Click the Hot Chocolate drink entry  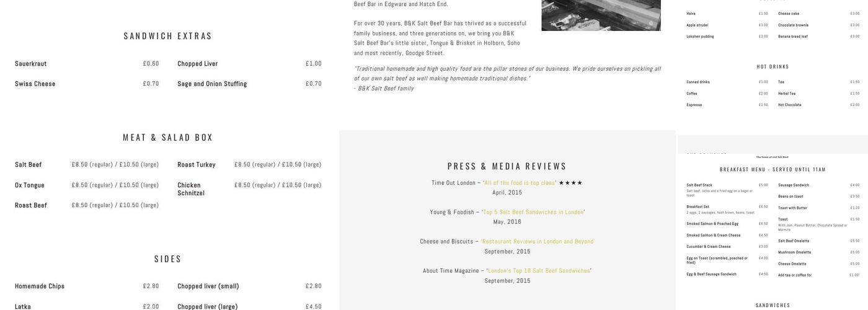790,105
